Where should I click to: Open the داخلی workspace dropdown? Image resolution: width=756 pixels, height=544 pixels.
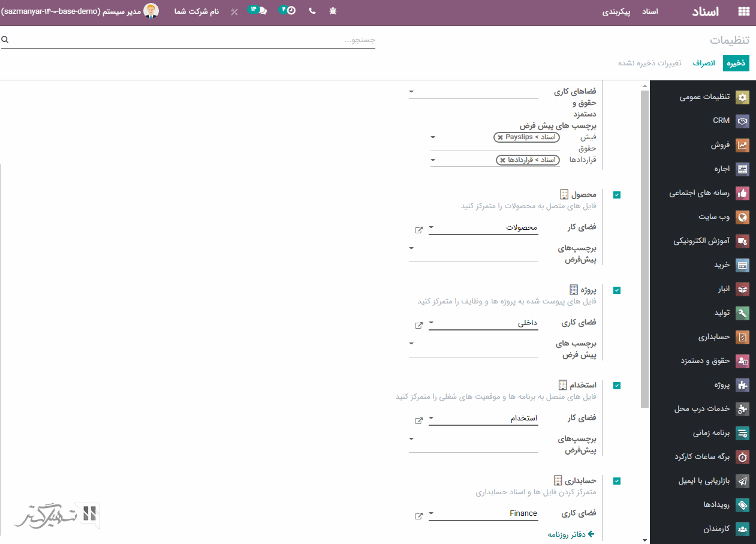click(431, 323)
